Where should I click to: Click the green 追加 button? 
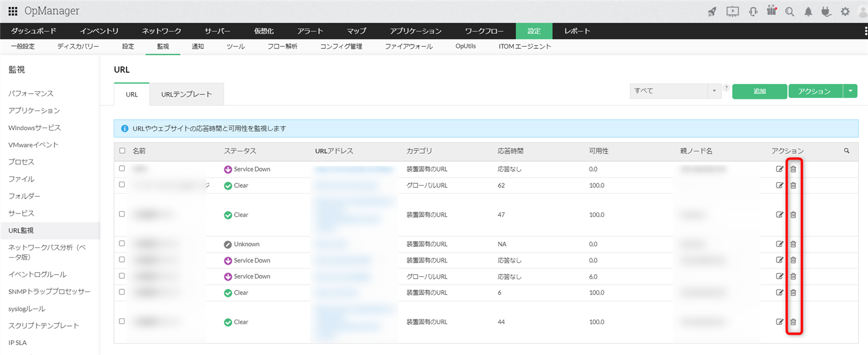coord(760,91)
